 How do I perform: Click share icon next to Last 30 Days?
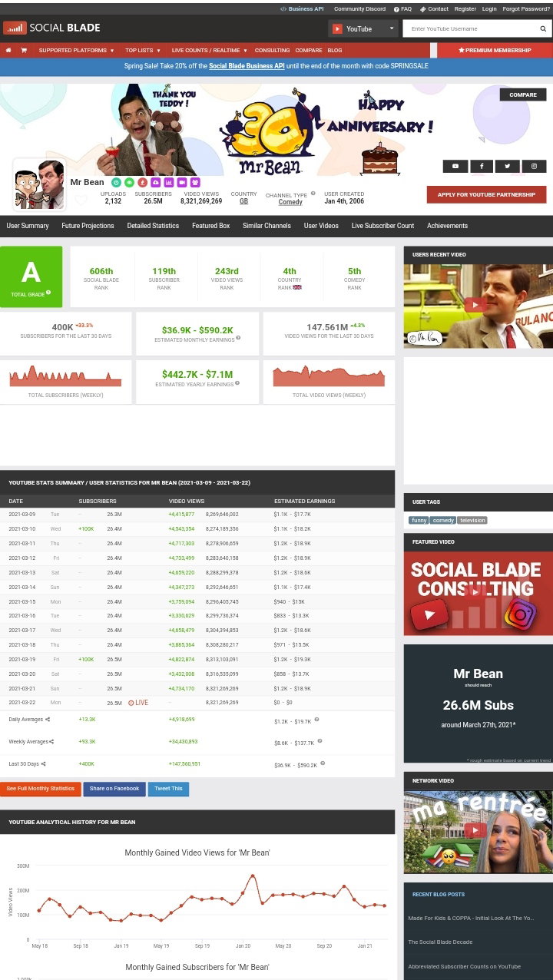click(x=43, y=764)
